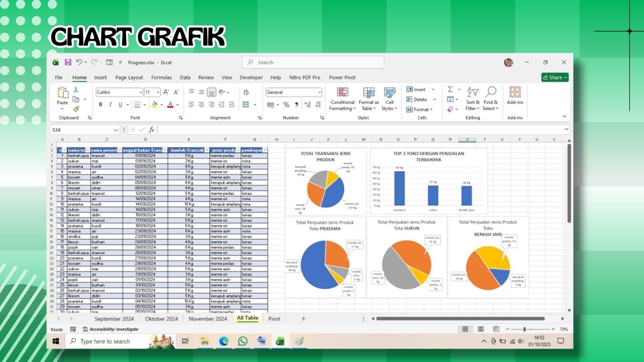
Task: Open the Insert ribbon tab
Action: click(100, 77)
